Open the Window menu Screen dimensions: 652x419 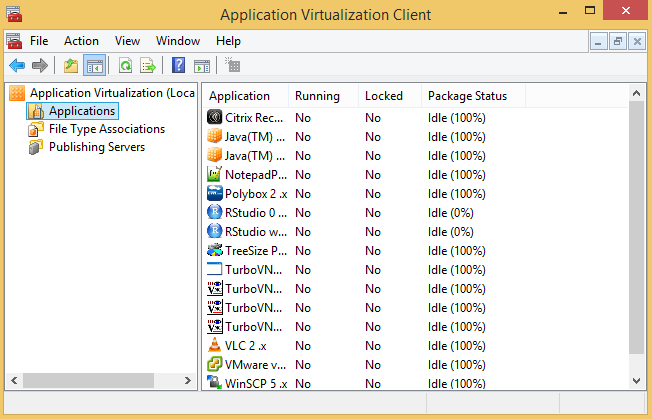click(x=178, y=41)
